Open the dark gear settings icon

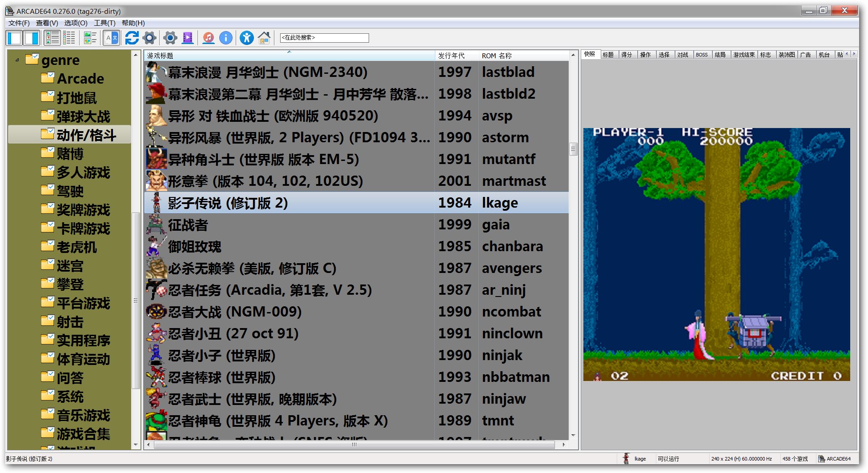click(x=150, y=38)
